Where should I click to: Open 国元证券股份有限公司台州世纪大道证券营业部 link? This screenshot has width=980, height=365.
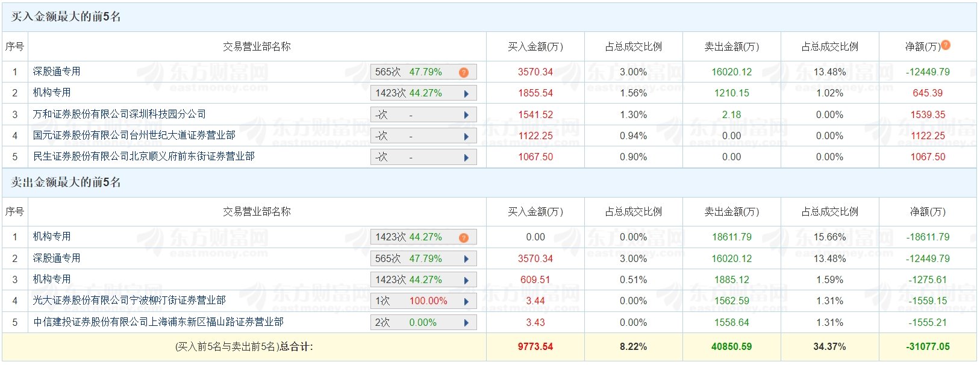tap(134, 135)
